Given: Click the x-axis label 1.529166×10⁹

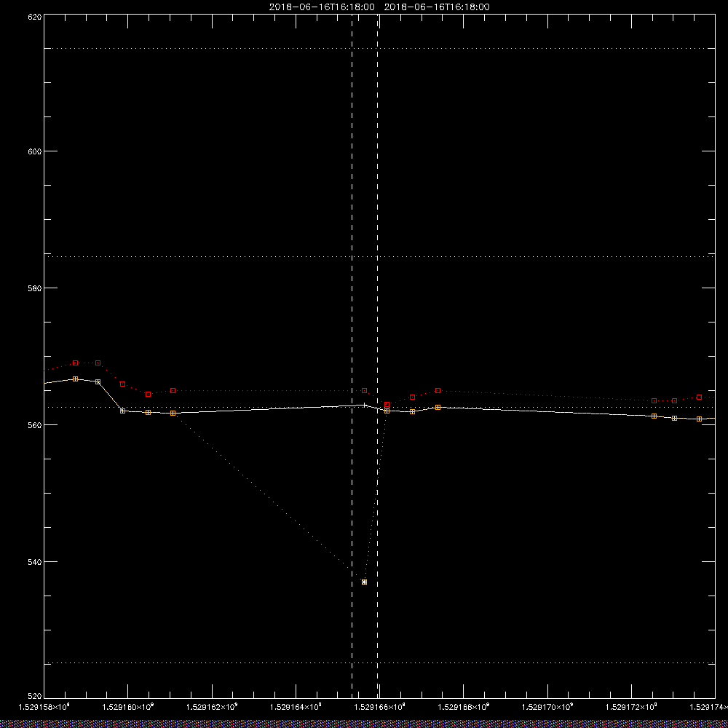Looking at the screenshot, I should (380, 707).
